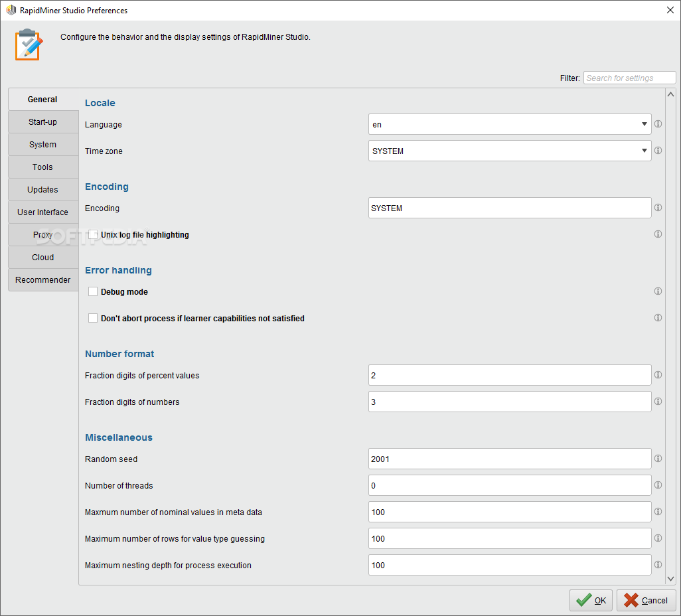681x616 pixels.
Task: Click info icon for Fraction digits of numbers
Action: click(658, 402)
